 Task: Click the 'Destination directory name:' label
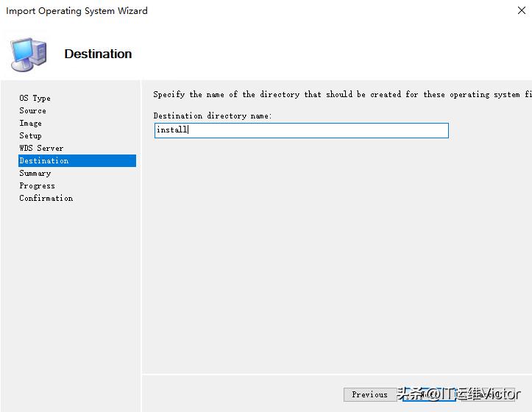click(213, 116)
